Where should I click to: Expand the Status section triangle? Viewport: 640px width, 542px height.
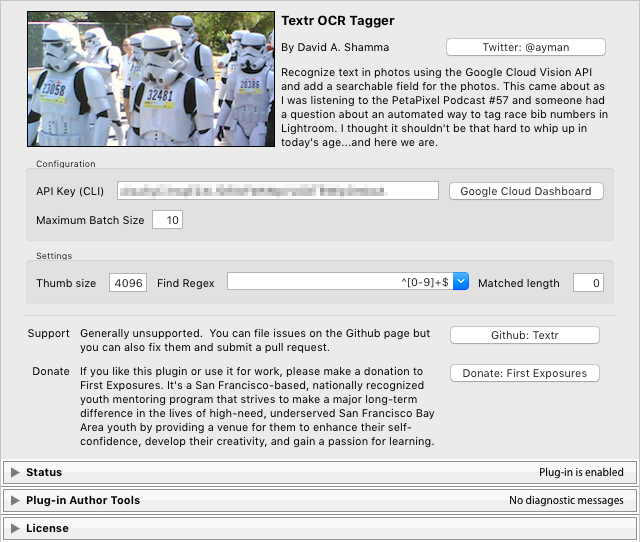pos(15,472)
